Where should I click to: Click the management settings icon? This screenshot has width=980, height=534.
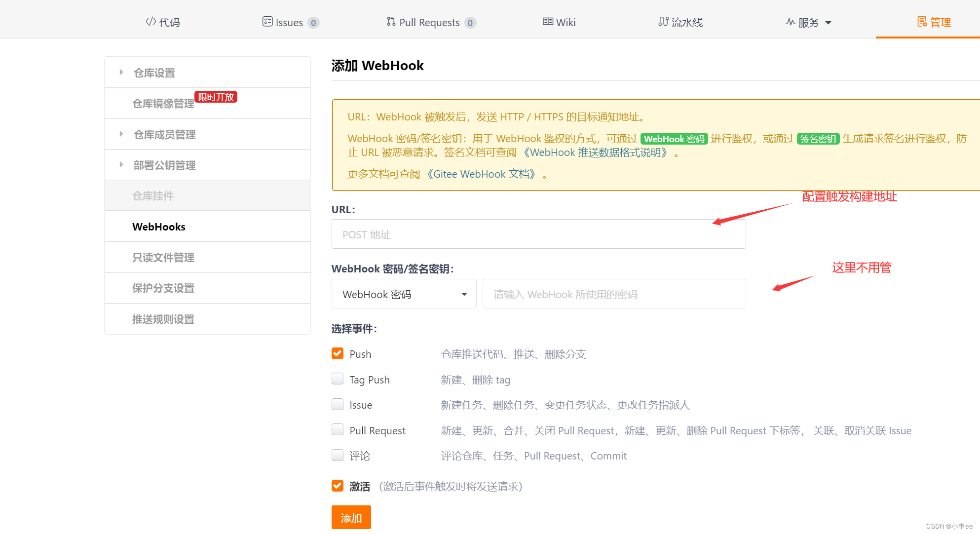click(922, 22)
